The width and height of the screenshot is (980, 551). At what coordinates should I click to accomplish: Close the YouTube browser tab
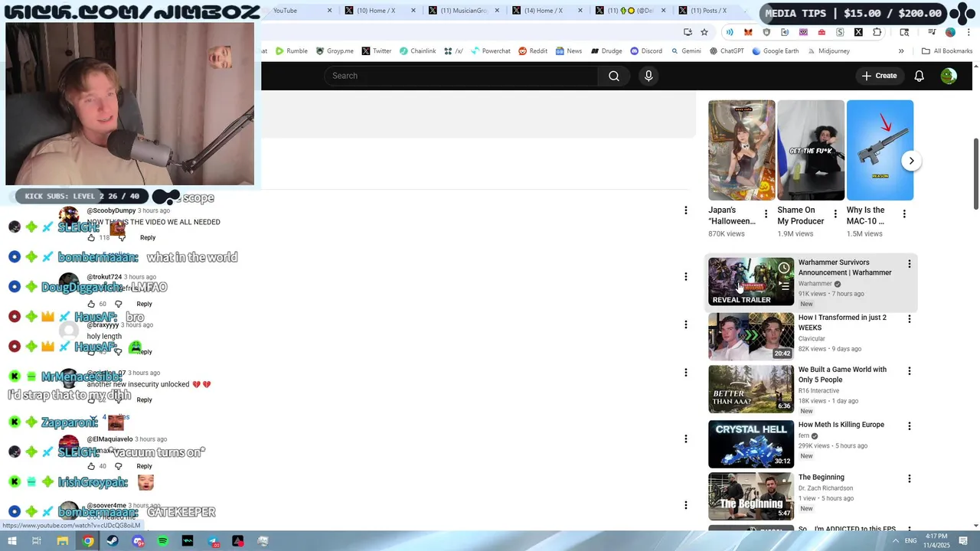(330, 11)
